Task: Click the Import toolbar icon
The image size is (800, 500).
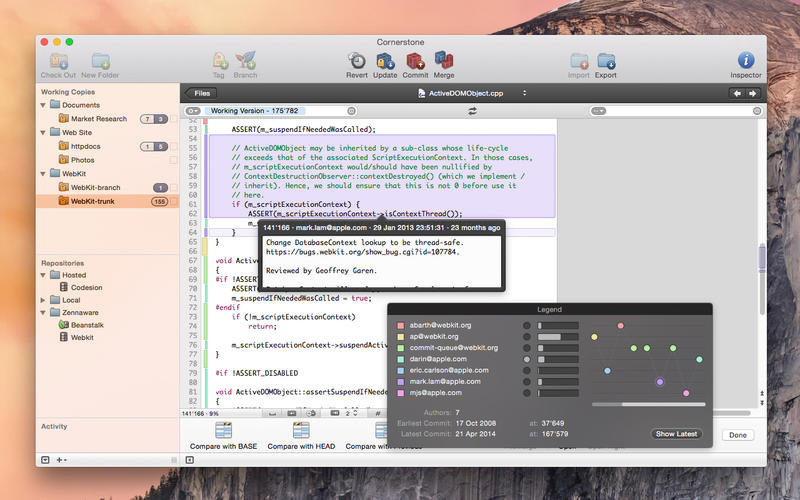Action: pos(579,61)
